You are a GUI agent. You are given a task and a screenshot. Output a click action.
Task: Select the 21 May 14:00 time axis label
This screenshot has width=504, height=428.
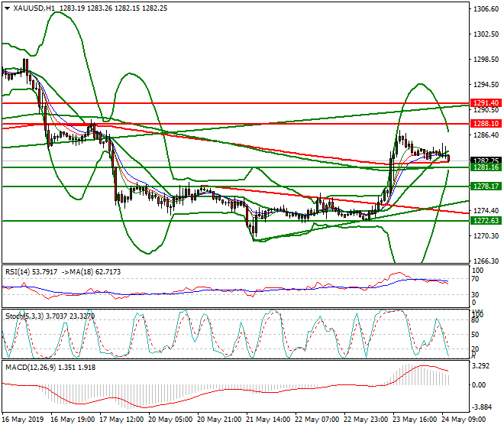(x=268, y=420)
